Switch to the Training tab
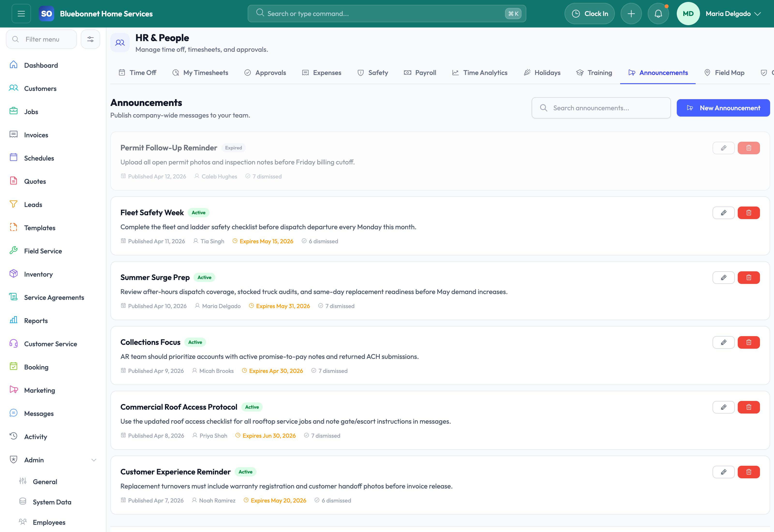774x532 pixels. (594, 73)
